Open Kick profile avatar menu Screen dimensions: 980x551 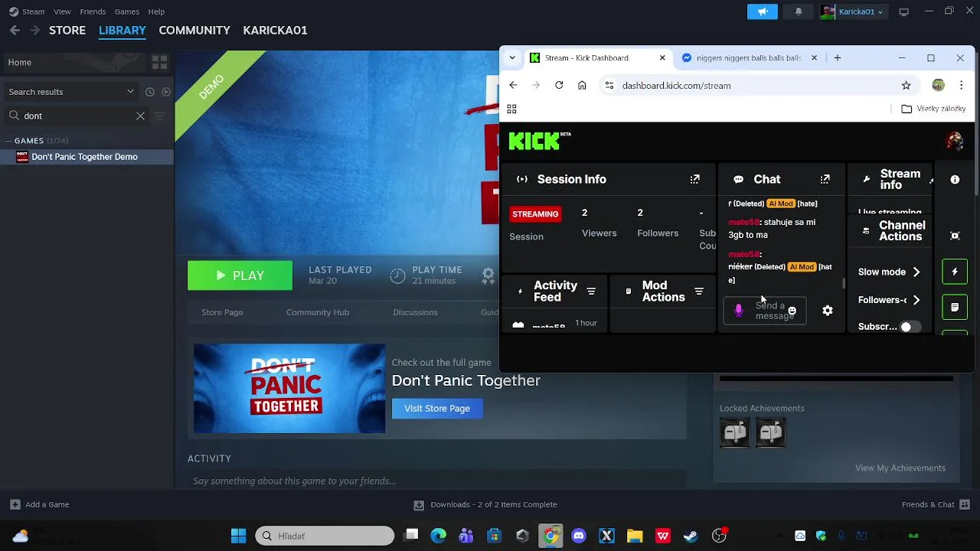tap(954, 141)
